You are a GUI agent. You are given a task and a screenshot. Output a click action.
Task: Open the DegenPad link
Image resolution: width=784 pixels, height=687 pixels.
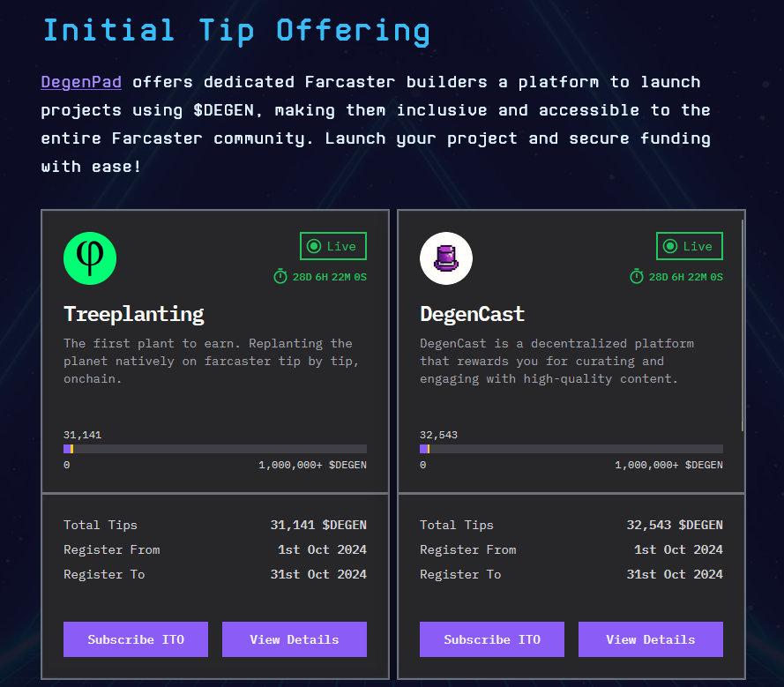(x=81, y=81)
